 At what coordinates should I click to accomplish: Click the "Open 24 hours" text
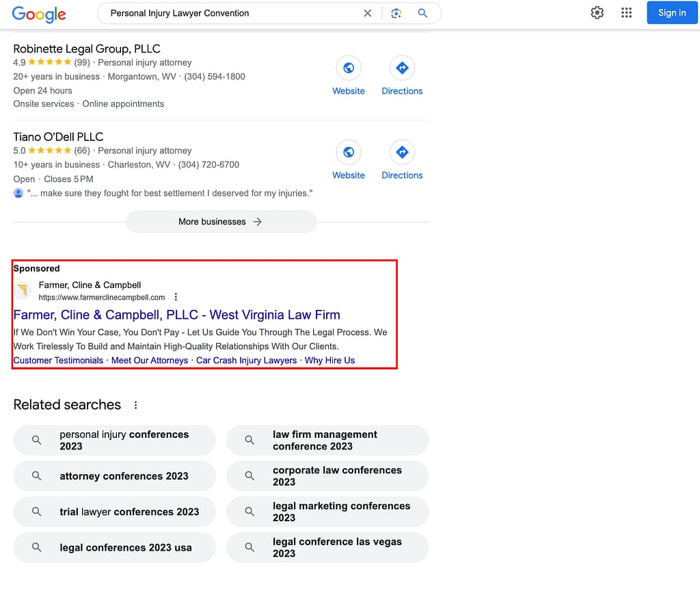pos(42,90)
